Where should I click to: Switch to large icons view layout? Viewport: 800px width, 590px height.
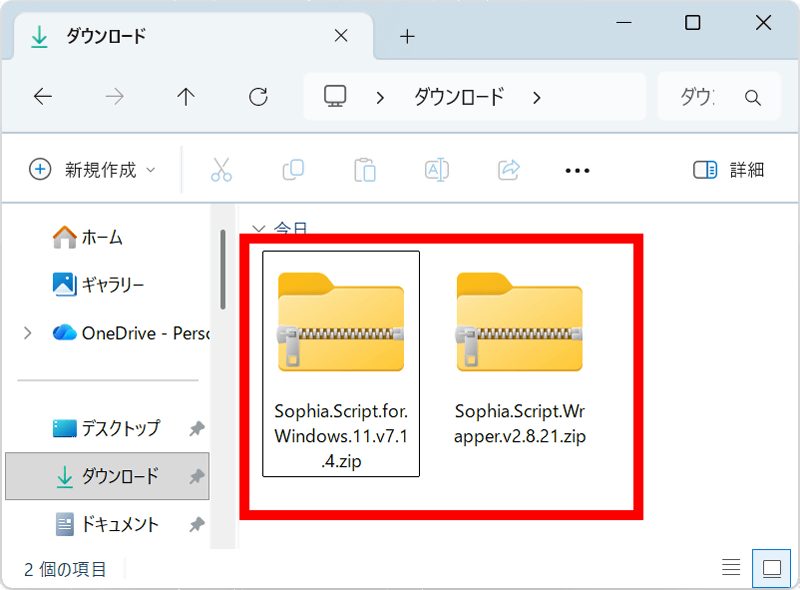click(771, 568)
